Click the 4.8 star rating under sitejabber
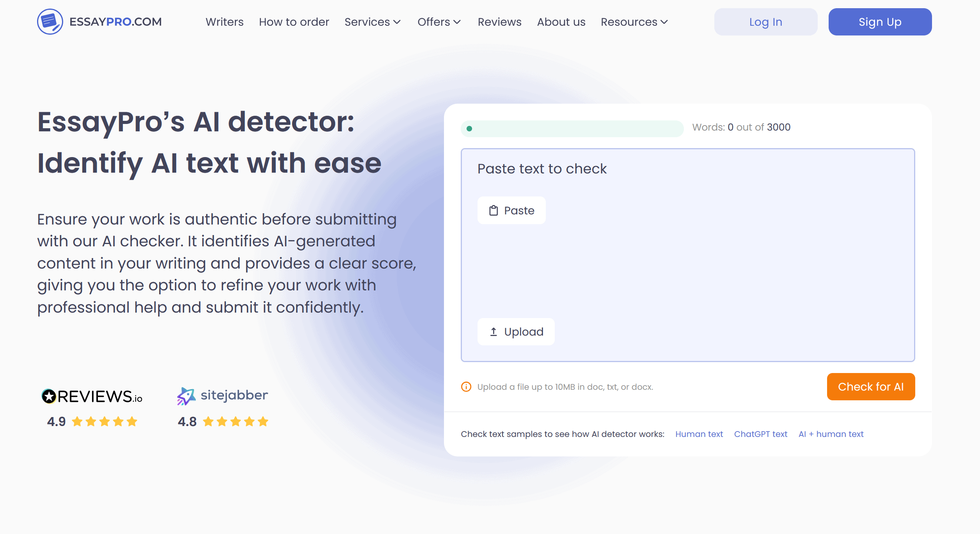The image size is (980, 534). click(x=223, y=421)
